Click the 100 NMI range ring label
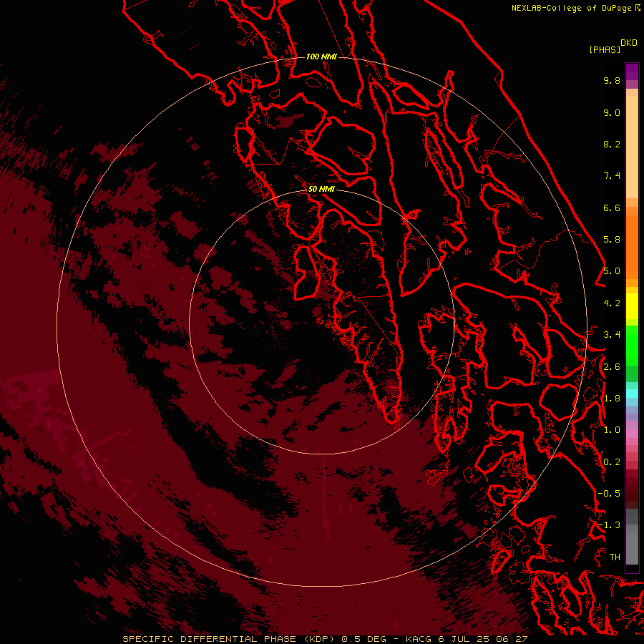This screenshot has width=644, height=644. click(x=321, y=57)
